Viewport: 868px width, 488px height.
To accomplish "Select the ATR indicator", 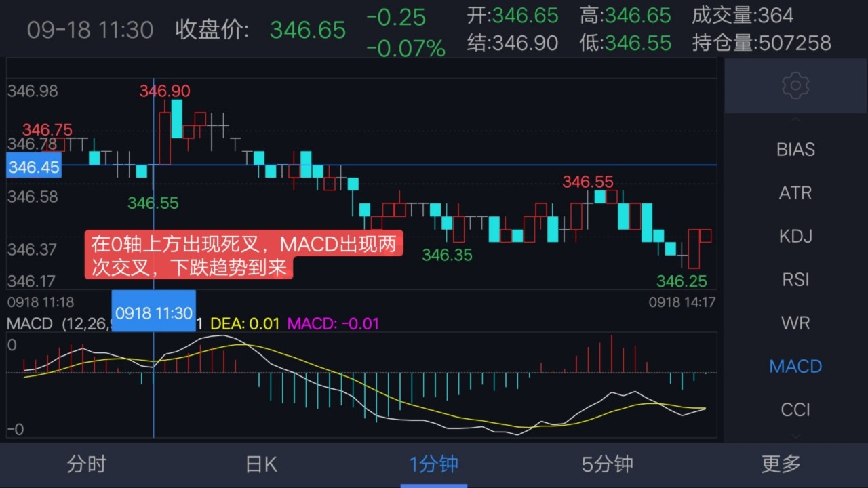I will 795,192.
